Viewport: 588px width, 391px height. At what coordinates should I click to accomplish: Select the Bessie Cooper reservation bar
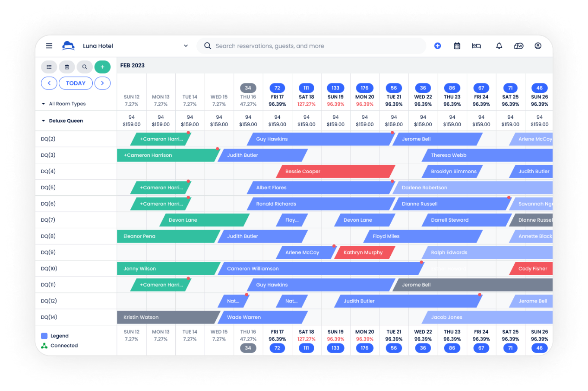[x=336, y=172]
